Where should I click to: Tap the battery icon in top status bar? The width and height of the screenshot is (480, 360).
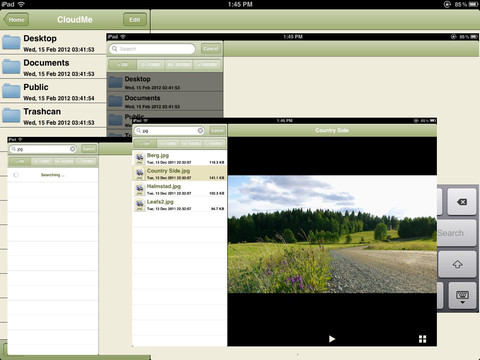pyautogui.click(x=473, y=4)
